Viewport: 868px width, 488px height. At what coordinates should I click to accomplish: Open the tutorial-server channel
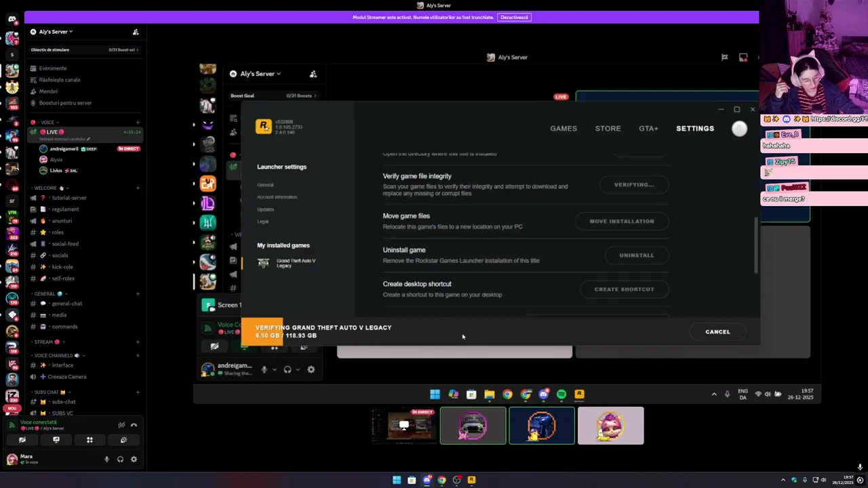pyautogui.click(x=84, y=198)
